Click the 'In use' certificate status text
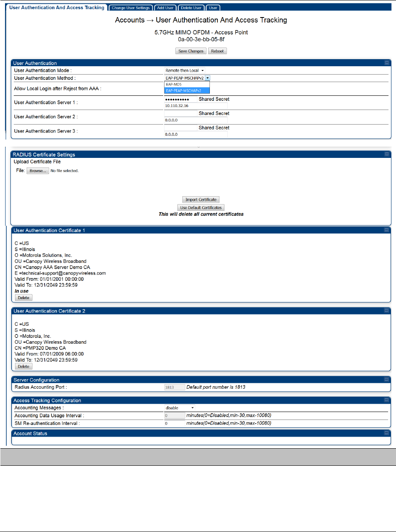The image size is (396, 532). click(x=21, y=291)
